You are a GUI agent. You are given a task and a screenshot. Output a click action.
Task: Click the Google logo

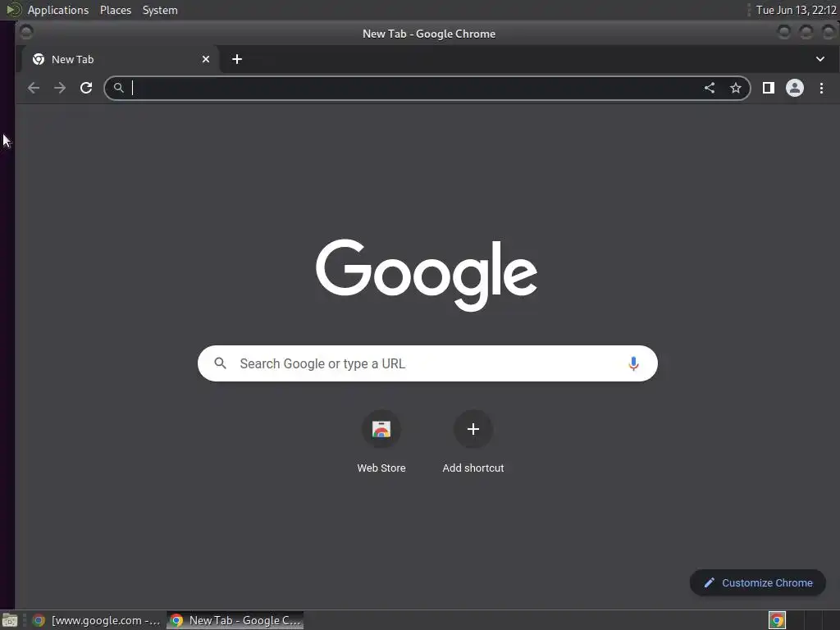point(427,275)
